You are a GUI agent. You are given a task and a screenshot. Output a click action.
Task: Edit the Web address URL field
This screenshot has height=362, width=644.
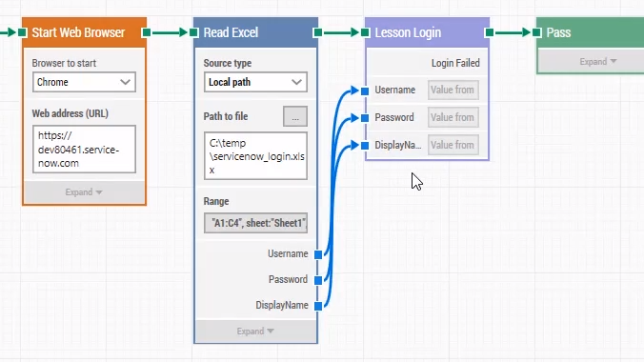point(84,150)
